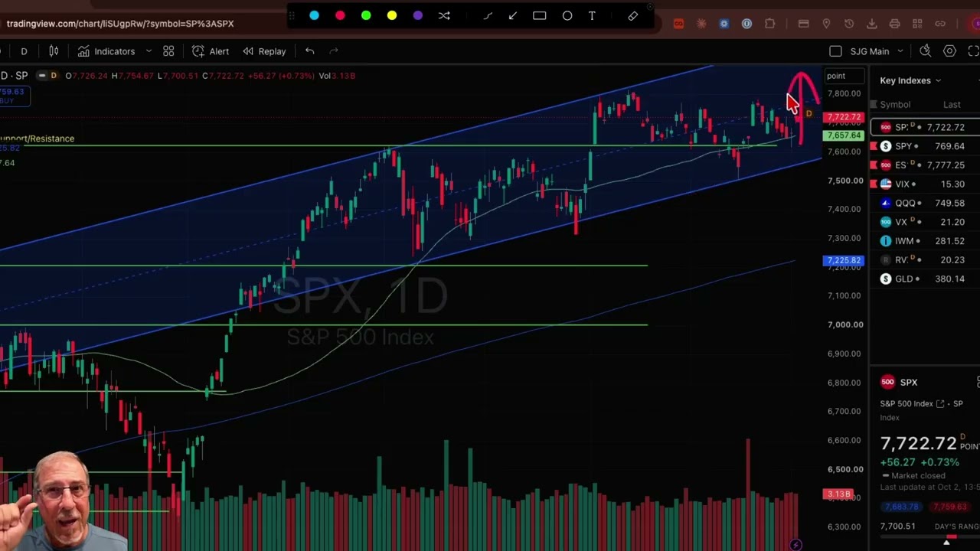
Task: Expand the Indicators dropdown arrow
Action: coord(149,51)
